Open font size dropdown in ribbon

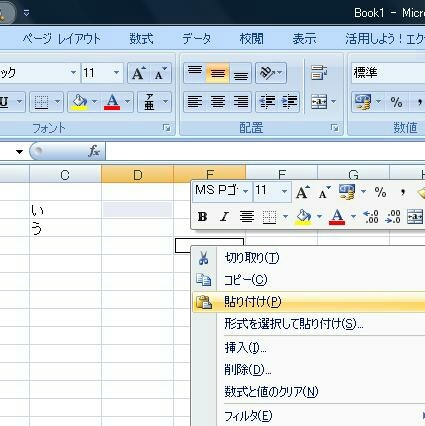[x=116, y=73]
